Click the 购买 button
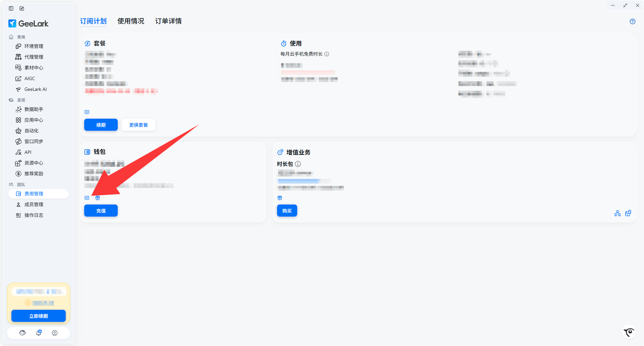 [287, 211]
